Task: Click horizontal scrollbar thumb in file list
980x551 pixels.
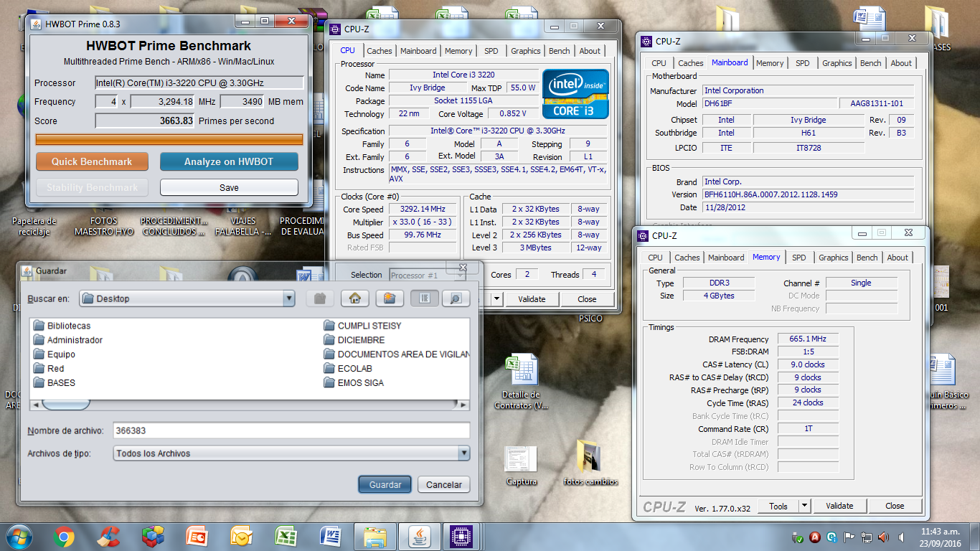Action: point(65,405)
